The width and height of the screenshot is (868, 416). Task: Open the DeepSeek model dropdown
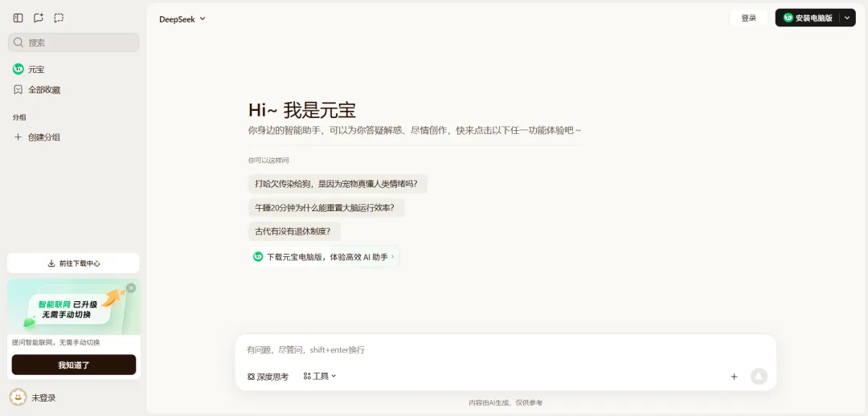[x=182, y=18]
